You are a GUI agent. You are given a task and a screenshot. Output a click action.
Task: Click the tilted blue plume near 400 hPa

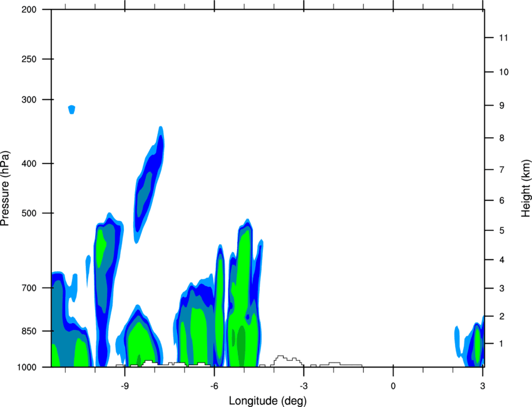(x=149, y=185)
